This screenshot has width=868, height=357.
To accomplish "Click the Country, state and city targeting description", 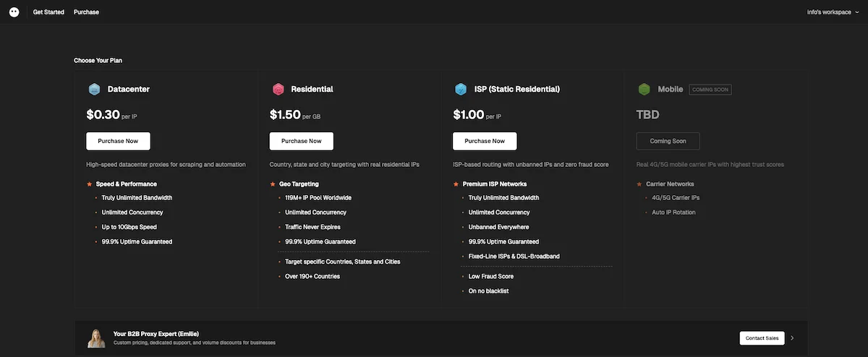I will [344, 165].
